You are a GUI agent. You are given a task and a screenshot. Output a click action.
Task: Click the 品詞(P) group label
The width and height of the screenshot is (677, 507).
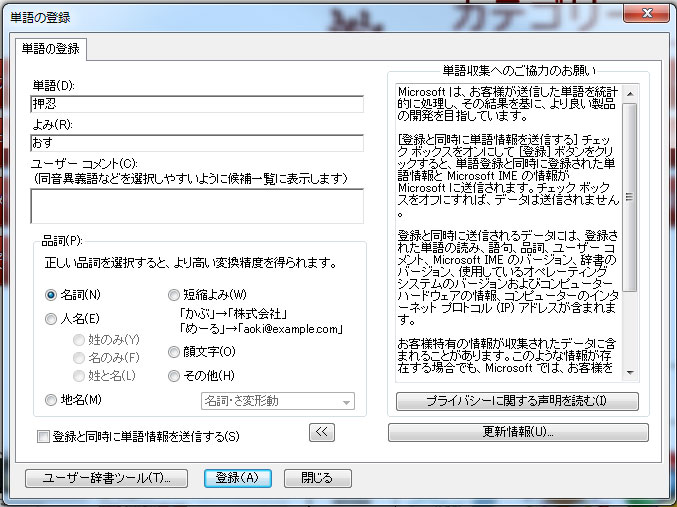pos(62,241)
